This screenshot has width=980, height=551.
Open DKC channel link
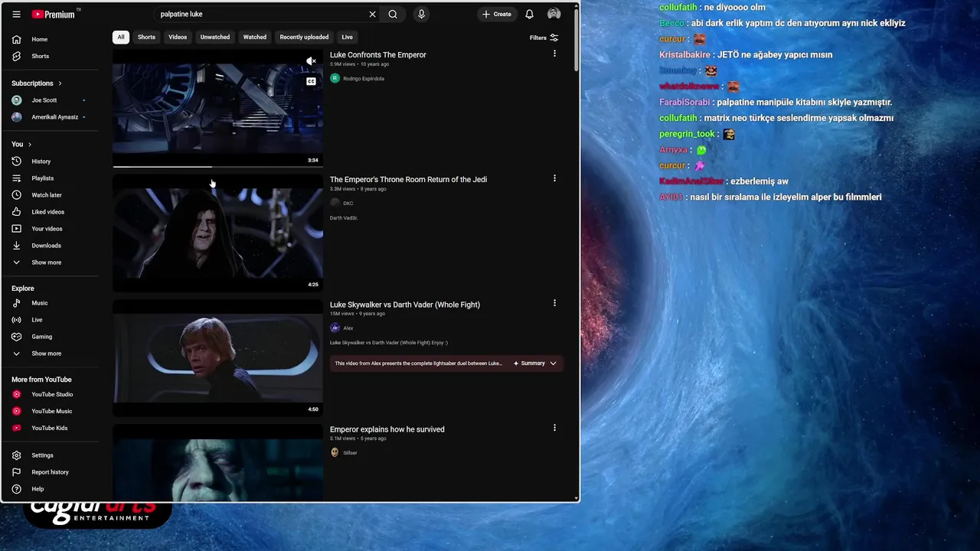[x=348, y=204]
